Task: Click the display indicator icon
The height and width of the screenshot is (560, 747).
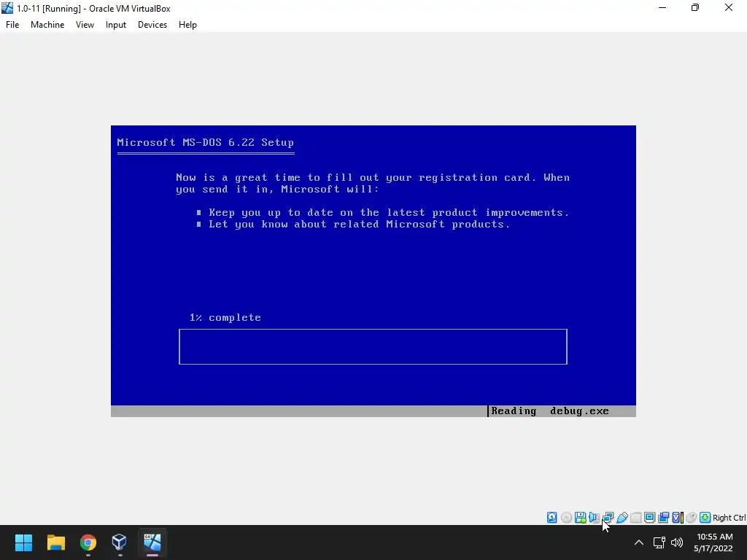Action: 649,518
